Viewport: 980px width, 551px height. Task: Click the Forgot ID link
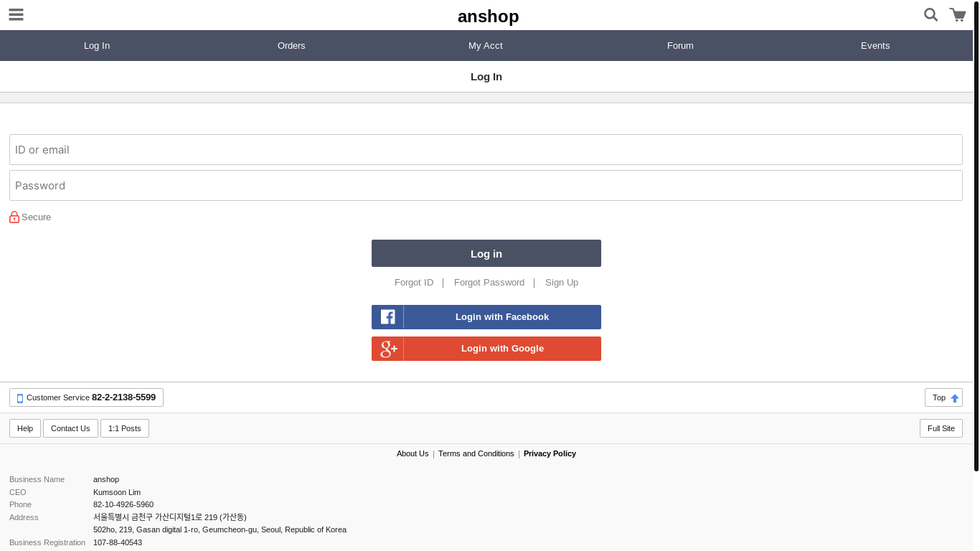tap(414, 283)
